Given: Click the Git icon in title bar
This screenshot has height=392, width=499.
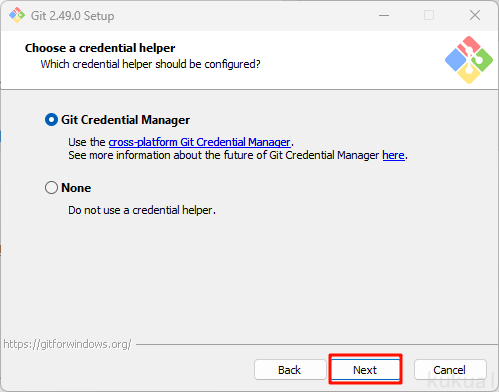Looking at the screenshot, I should pyautogui.click(x=17, y=15).
